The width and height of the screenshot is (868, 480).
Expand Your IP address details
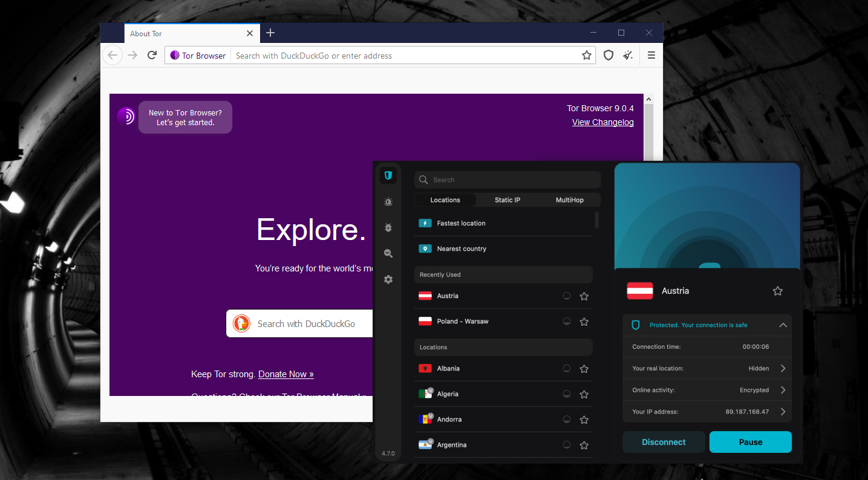(x=783, y=412)
